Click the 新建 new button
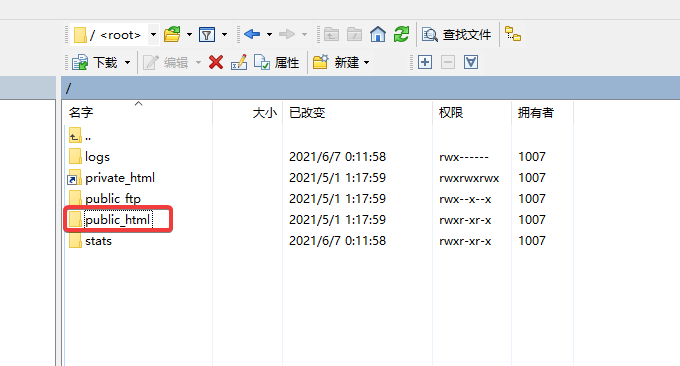 coord(336,62)
